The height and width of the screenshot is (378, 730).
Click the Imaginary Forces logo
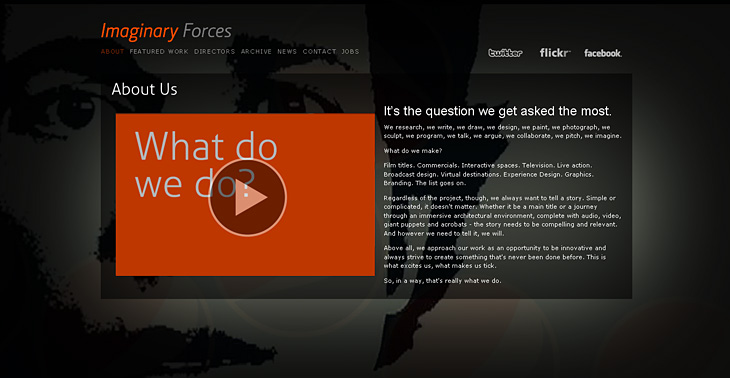coord(166,31)
